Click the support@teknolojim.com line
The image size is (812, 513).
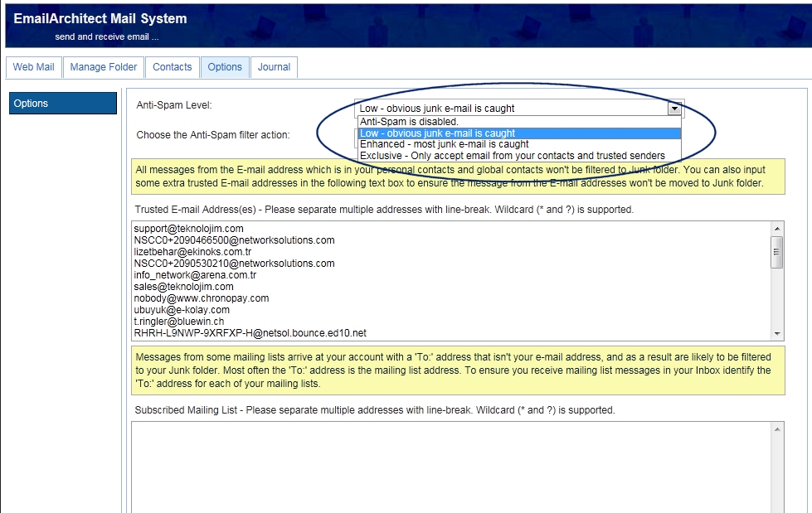188,228
